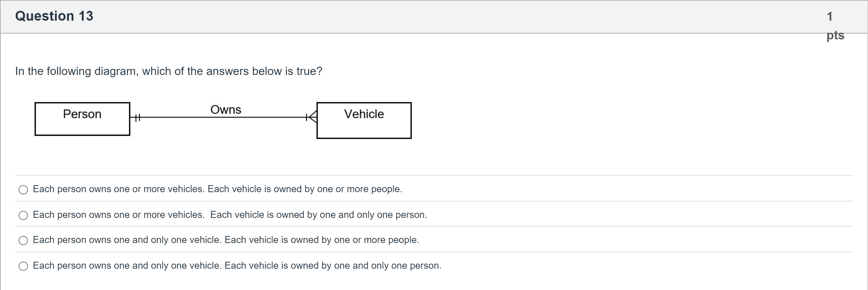Select the last answer choice radio button
Image resolution: width=868 pixels, height=290 pixels.
coord(23,266)
